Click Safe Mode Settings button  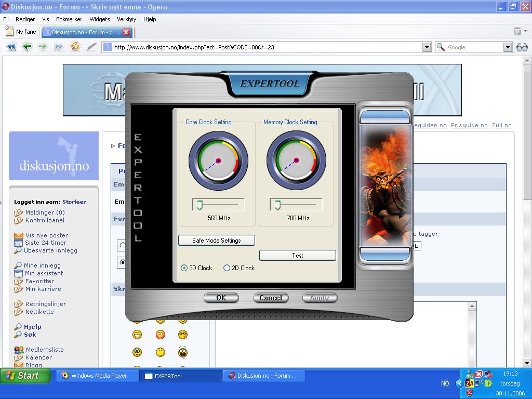coord(217,240)
